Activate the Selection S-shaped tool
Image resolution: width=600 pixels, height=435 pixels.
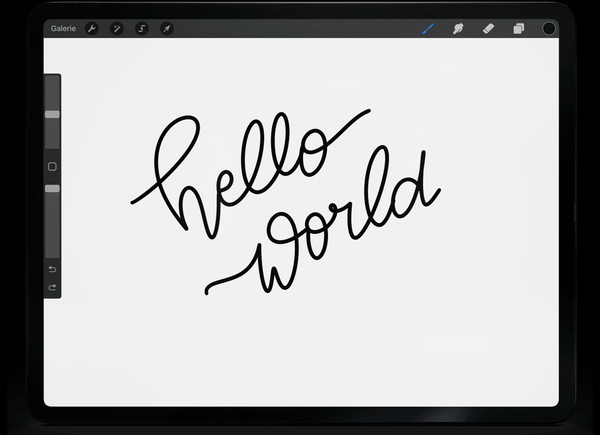click(142, 28)
